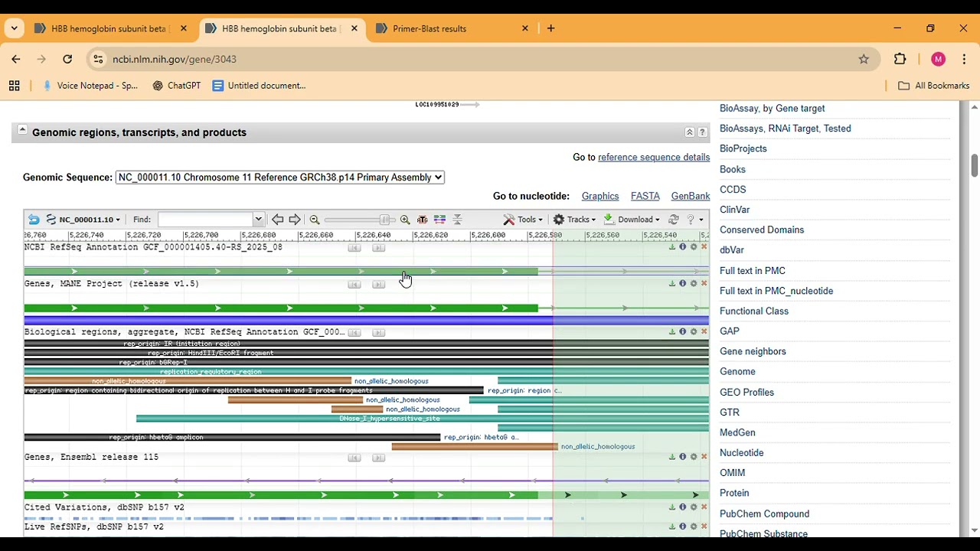
Task: Show info for Genes, MANE Project track
Action: 683,283
